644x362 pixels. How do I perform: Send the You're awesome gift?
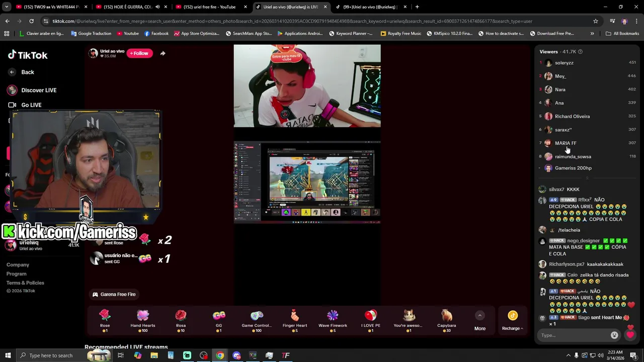(409, 321)
